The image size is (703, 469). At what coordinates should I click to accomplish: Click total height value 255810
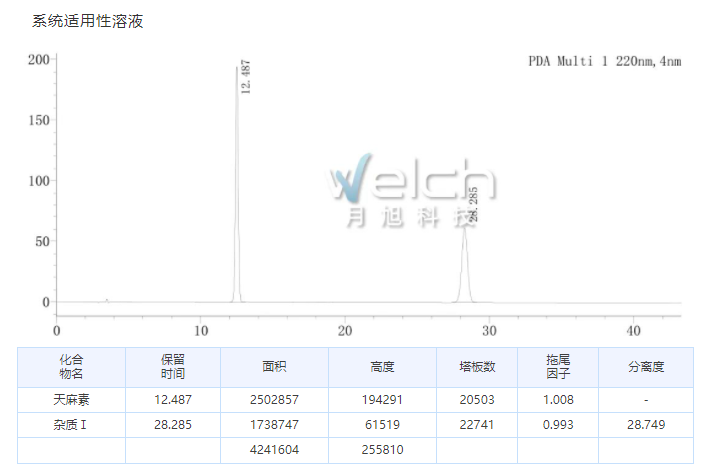pyautogui.click(x=382, y=450)
